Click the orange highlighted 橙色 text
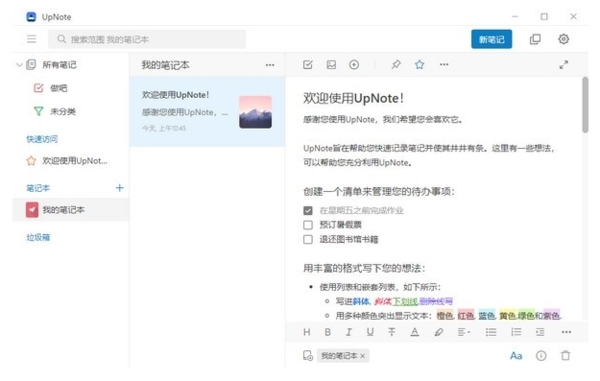 [445, 316]
